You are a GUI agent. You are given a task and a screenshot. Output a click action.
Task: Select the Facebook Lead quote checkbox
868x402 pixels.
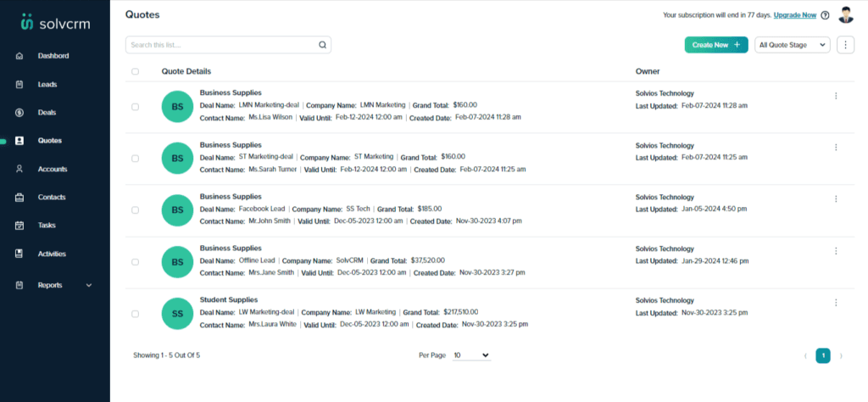[135, 210]
